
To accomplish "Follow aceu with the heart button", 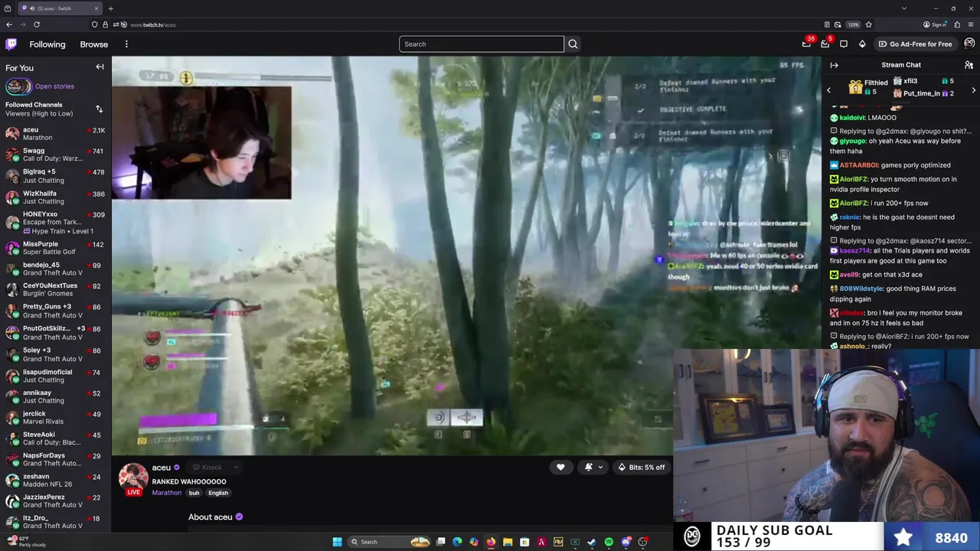I will point(560,468).
